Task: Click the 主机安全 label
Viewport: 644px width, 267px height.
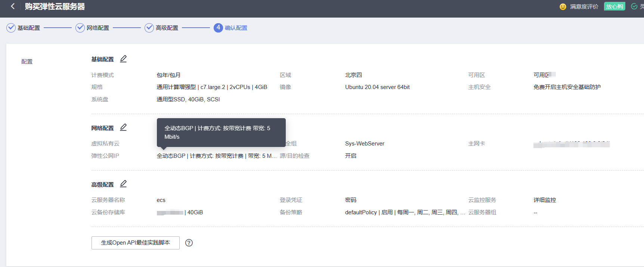Action: coord(480,87)
